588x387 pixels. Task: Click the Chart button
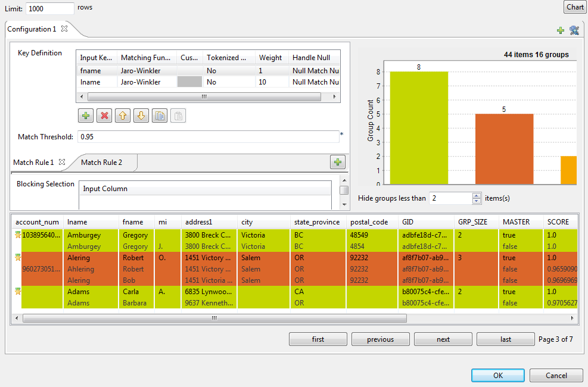point(575,7)
